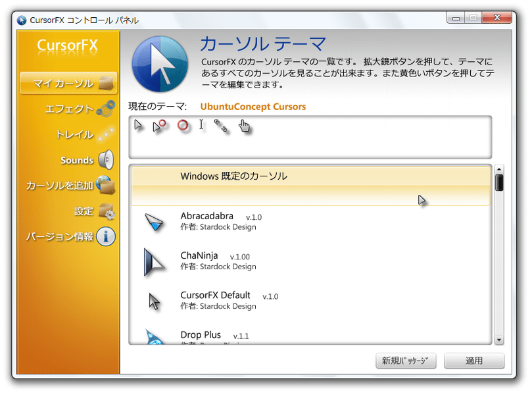Click the マイ カーソル box icon
This screenshot has height=393, width=532.
coord(106,83)
